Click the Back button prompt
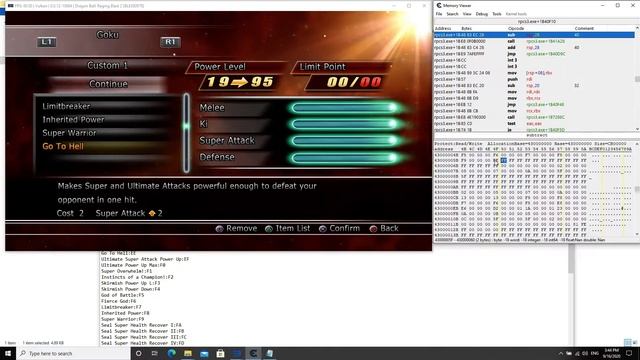The width and height of the screenshot is (640, 360). click(x=384, y=229)
